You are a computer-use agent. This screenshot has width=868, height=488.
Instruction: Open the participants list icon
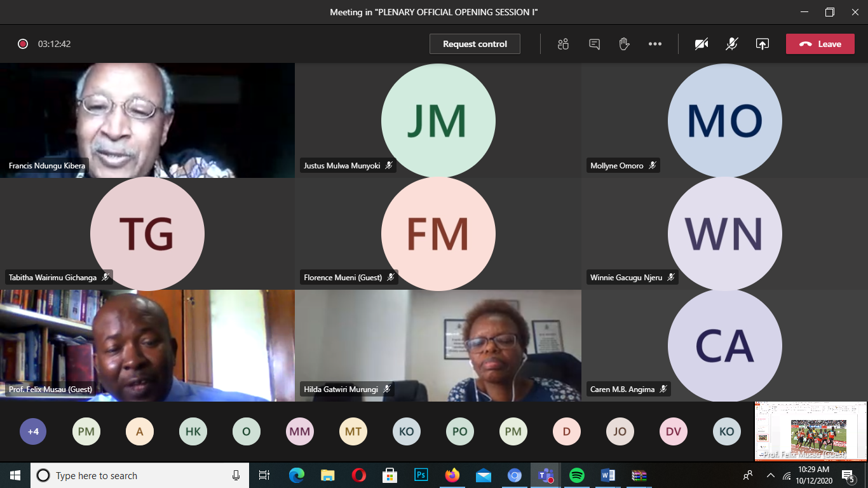(x=563, y=44)
